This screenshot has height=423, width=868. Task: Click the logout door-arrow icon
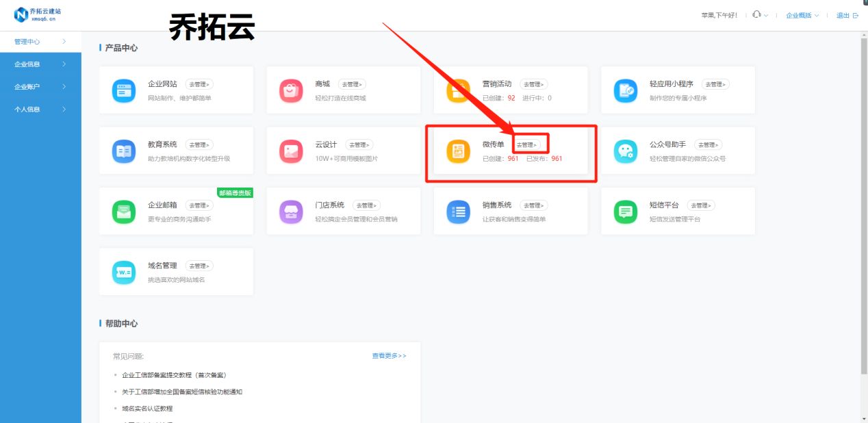pyautogui.click(x=856, y=15)
